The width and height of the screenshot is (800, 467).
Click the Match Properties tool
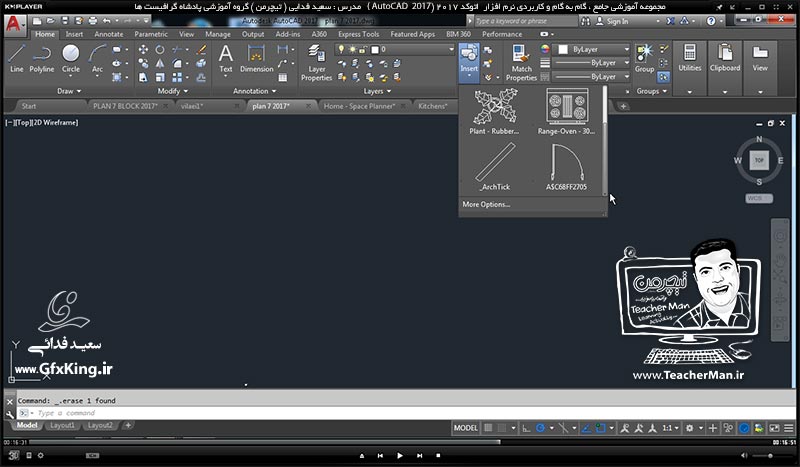coord(521,63)
